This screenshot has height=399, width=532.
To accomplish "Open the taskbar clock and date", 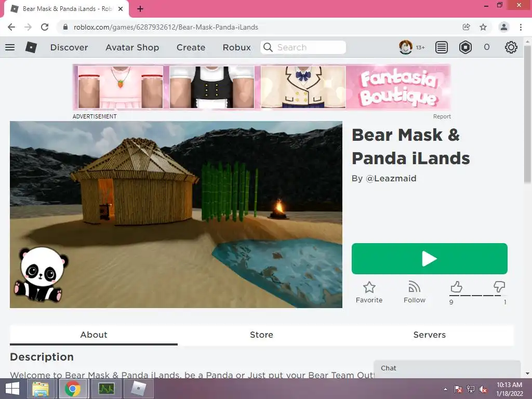I will [510, 389].
